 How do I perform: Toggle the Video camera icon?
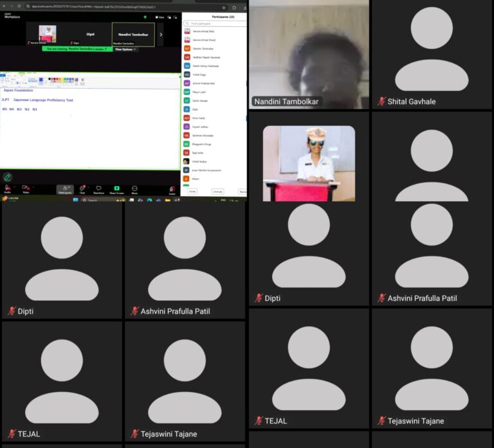point(26,188)
